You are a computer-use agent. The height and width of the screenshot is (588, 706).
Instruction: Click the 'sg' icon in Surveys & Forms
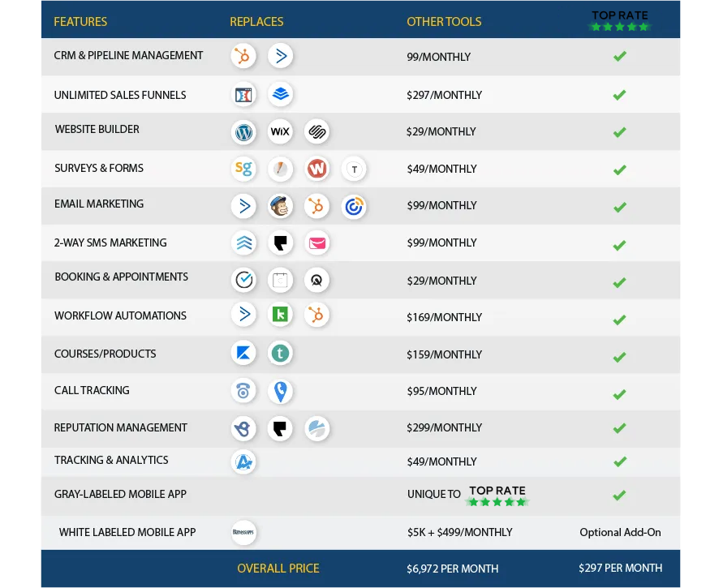coord(243,169)
